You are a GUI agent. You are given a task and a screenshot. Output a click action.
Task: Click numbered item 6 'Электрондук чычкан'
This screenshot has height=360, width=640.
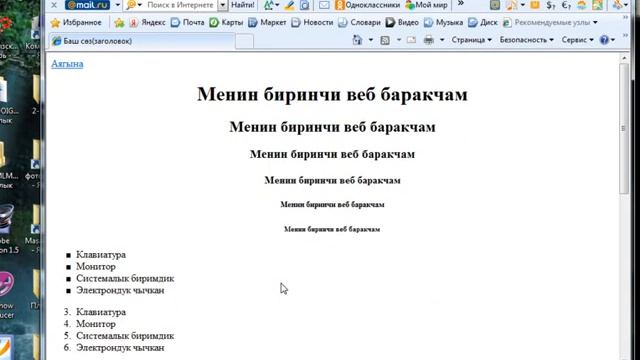click(120, 348)
